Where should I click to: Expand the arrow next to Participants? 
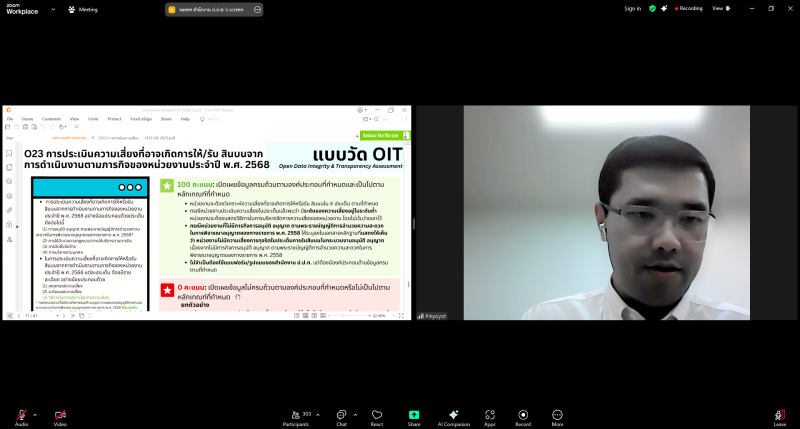(x=319, y=413)
